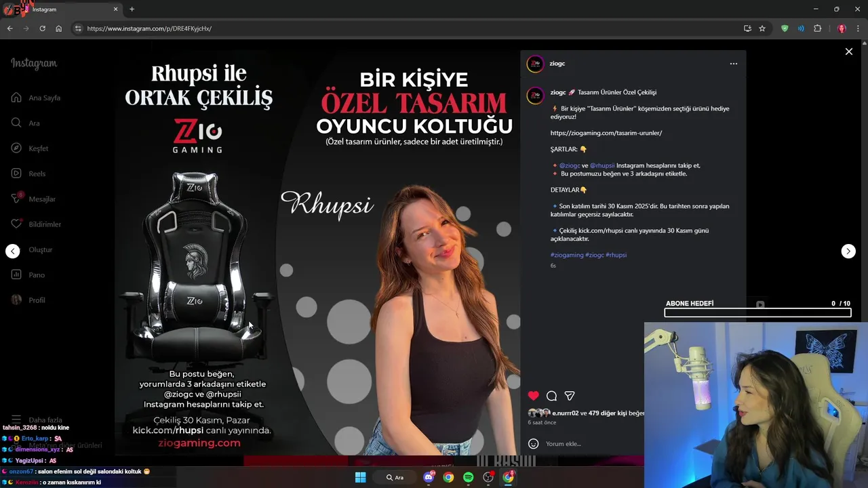The height and width of the screenshot is (488, 868).
Task: Close the post with the X icon
Action: point(848,52)
